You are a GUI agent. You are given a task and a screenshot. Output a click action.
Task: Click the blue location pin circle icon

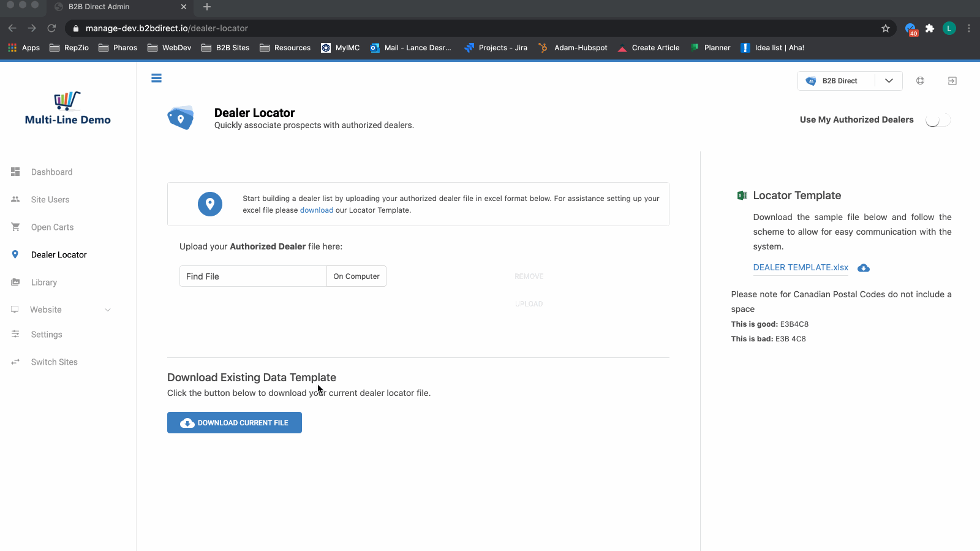210,204
